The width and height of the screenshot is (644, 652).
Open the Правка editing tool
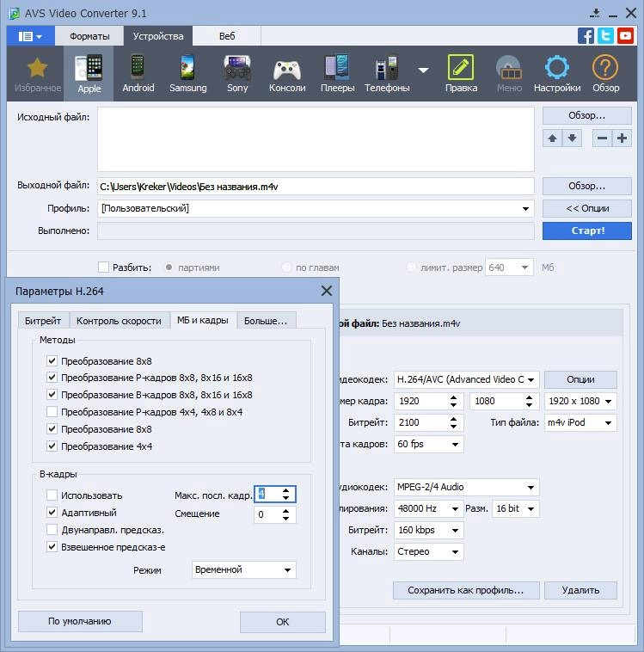(x=461, y=74)
